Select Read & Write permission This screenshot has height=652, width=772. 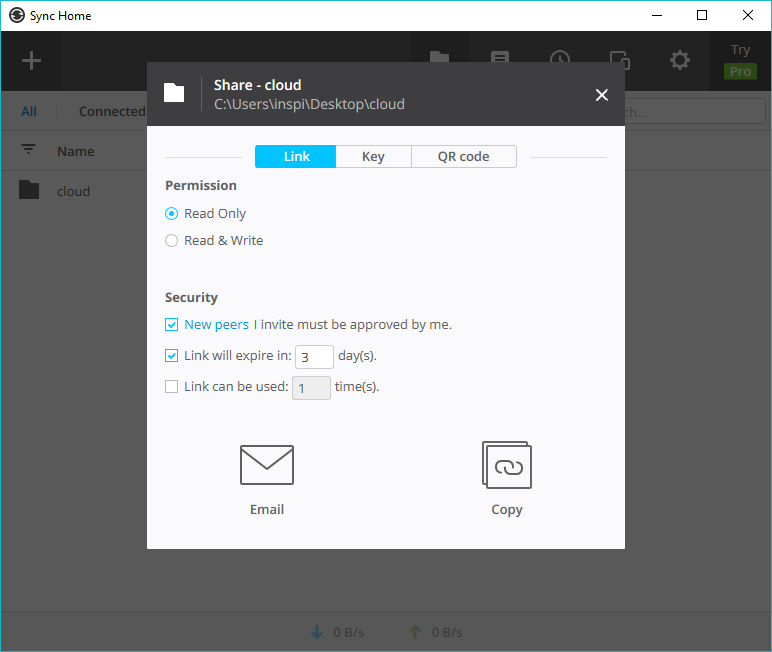(171, 241)
